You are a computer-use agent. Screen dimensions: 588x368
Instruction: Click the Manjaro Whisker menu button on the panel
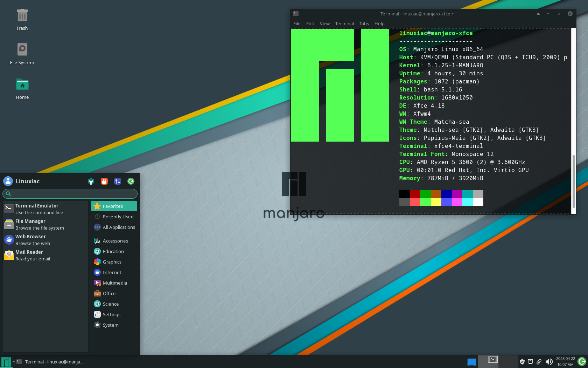[6, 362]
